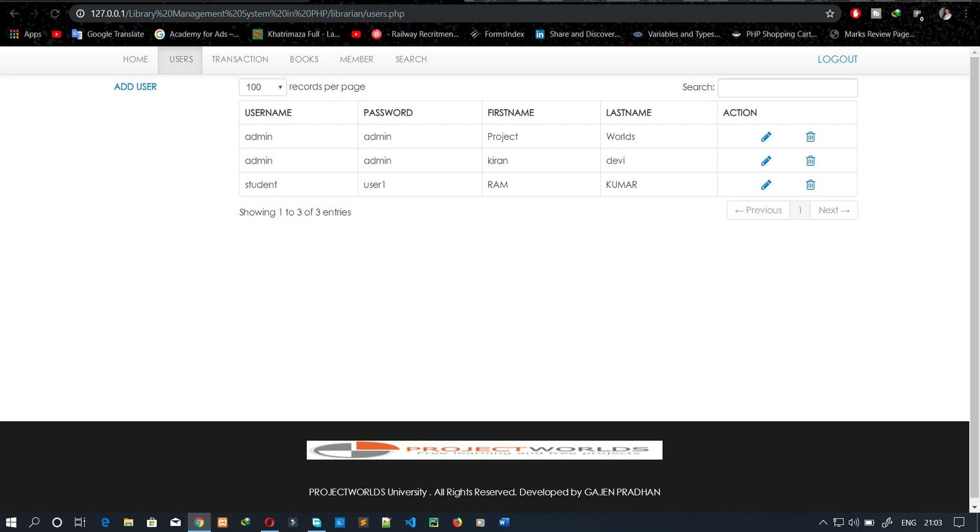Open the records per page dropdown

click(x=262, y=87)
